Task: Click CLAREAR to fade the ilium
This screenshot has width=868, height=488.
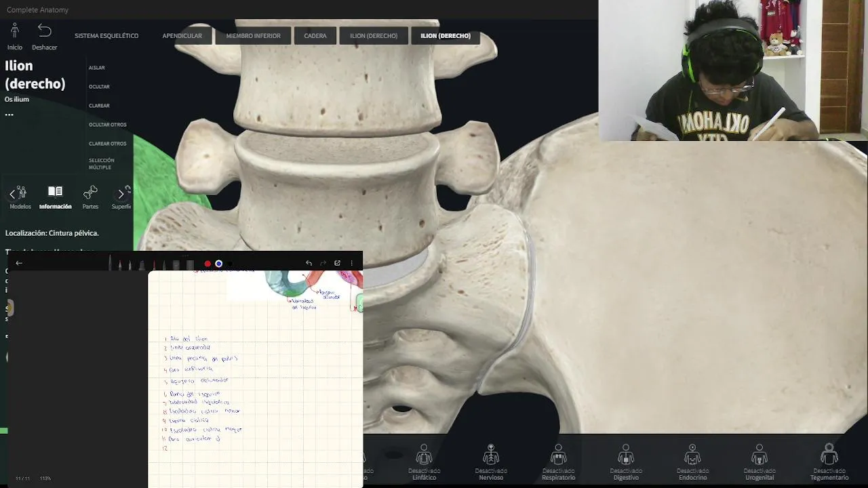Action: pos(99,106)
